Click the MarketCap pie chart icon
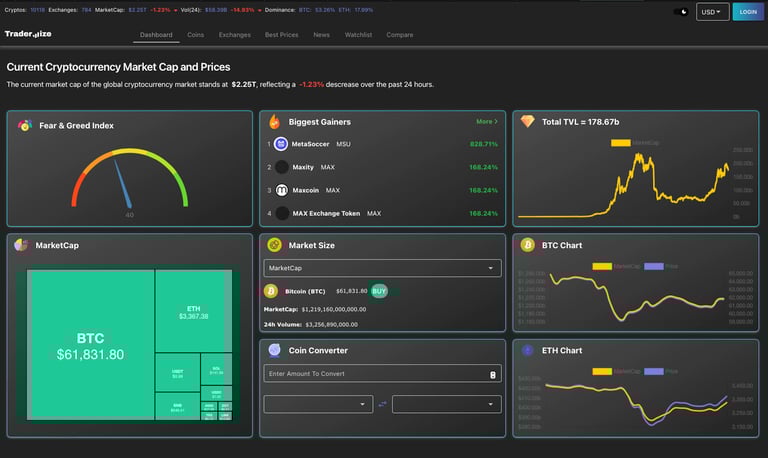Image resolution: width=768 pixels, height=458 pixels. [x=21, y=245]
